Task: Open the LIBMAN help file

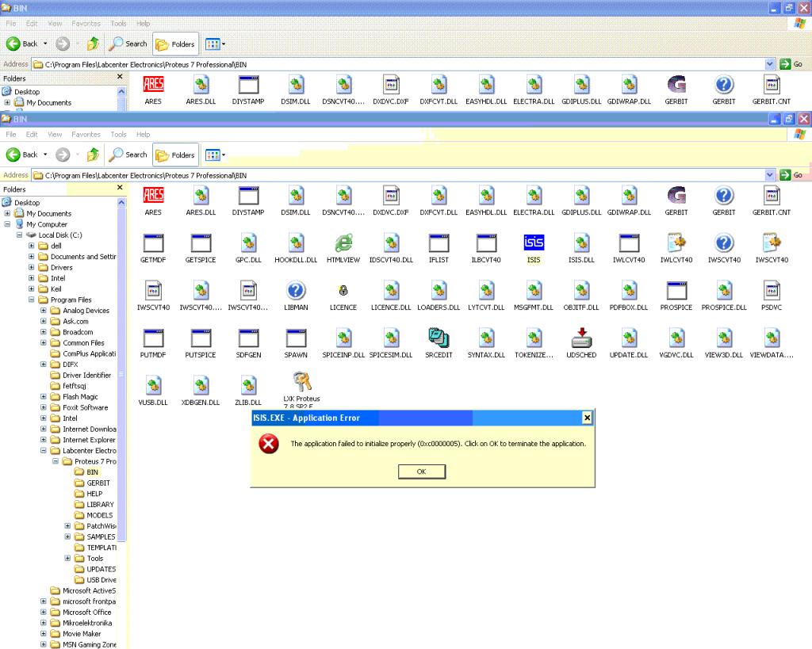Action: [x=296, y=290]
